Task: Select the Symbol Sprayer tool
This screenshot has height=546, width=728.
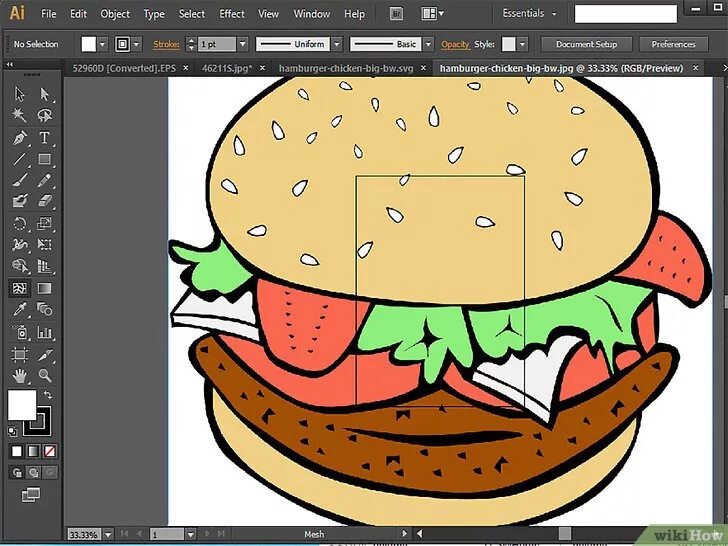Action: (20, 332)
